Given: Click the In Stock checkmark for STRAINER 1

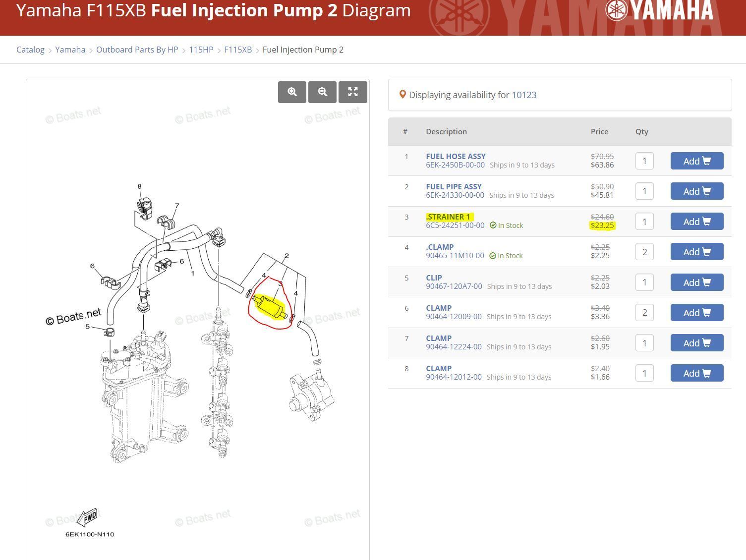Looking at the screenshot, I should point(493,225).
